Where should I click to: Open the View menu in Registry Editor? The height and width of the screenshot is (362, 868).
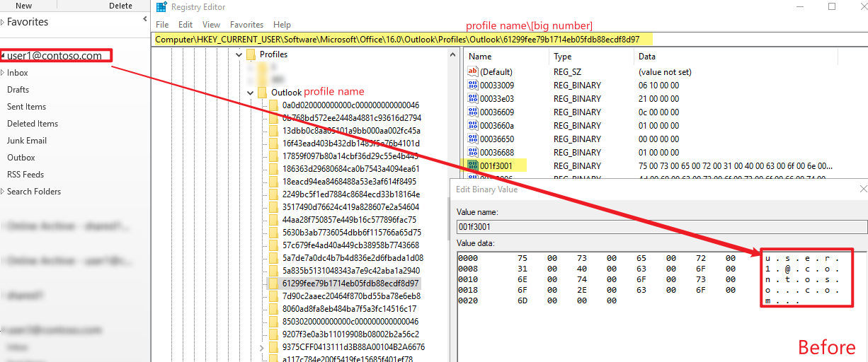click(211, 25)
